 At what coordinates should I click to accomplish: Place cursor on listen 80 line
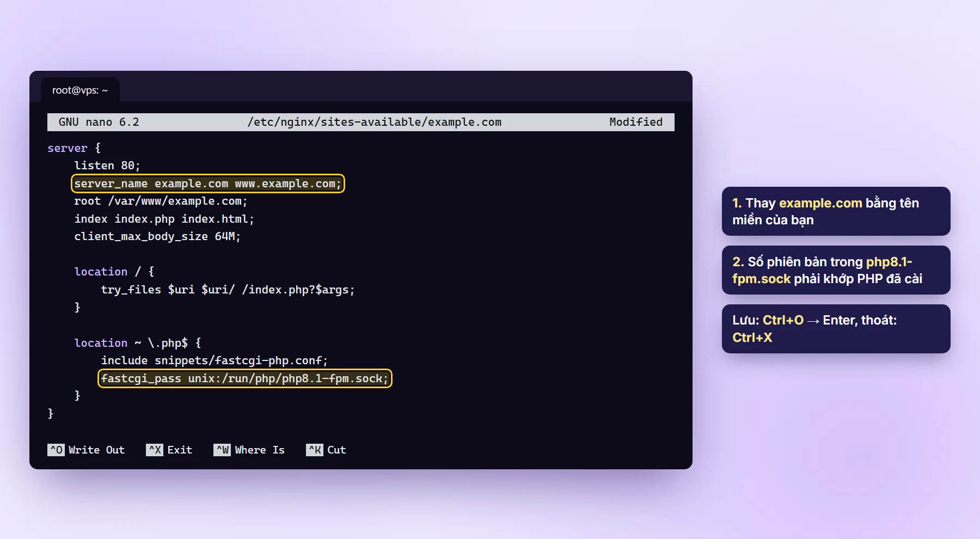point(107,166)
